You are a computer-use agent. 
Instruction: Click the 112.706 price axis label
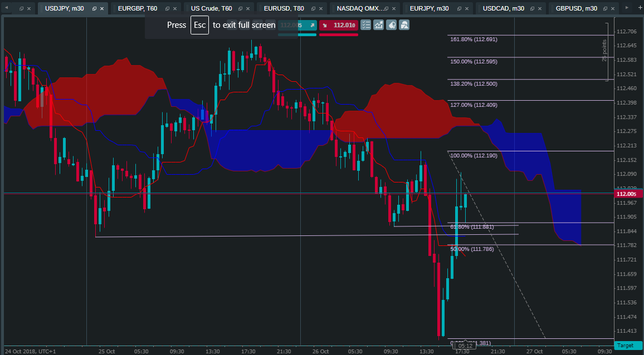pyautogui.click(x=626, y=32)
